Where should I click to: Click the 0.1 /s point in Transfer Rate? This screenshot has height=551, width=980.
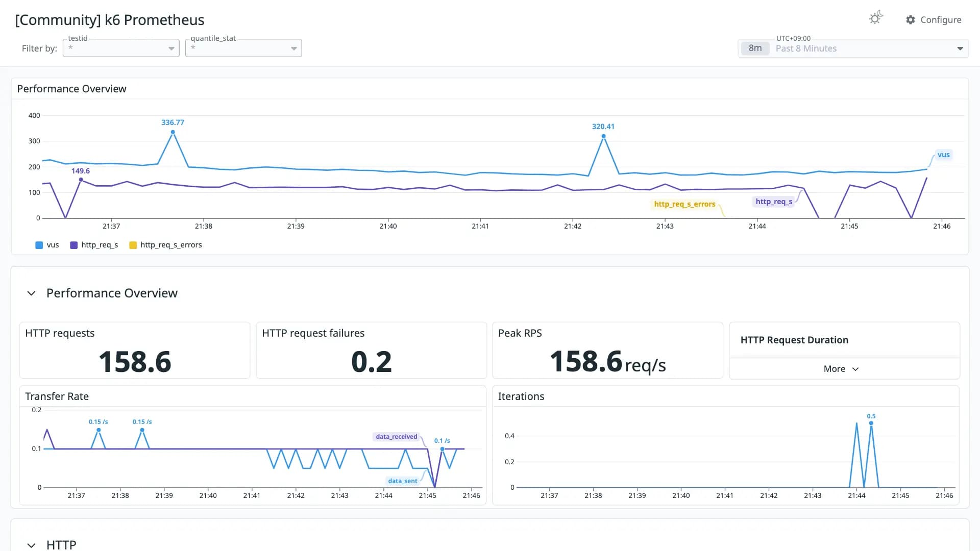pos(442,449)
